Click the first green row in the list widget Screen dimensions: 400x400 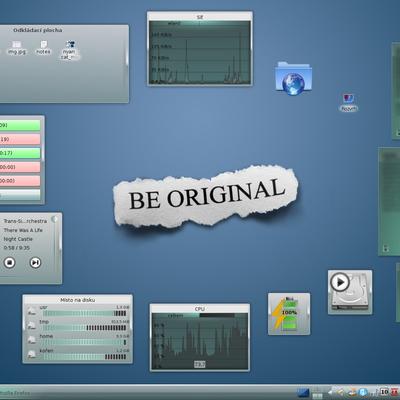click(20, 125)
